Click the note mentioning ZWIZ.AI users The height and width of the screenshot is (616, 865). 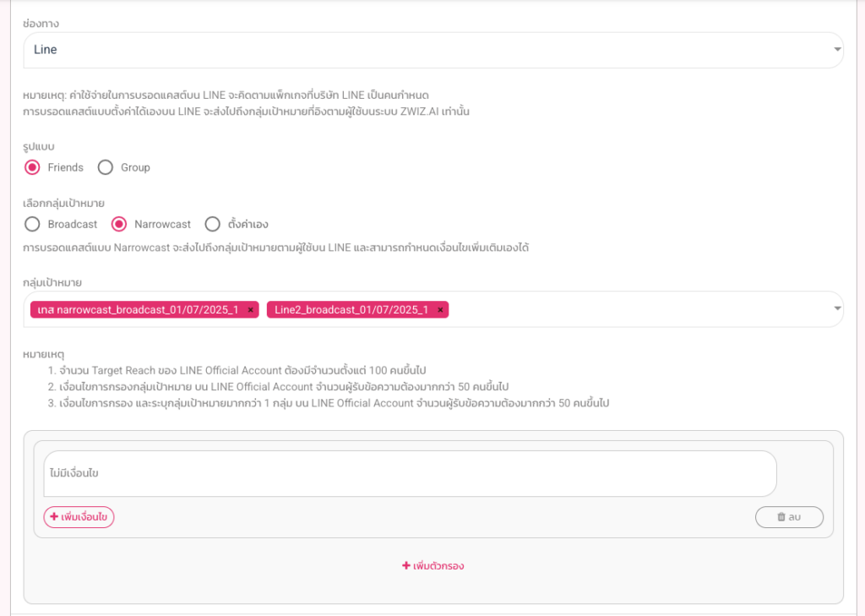click(x=246, y=112)
